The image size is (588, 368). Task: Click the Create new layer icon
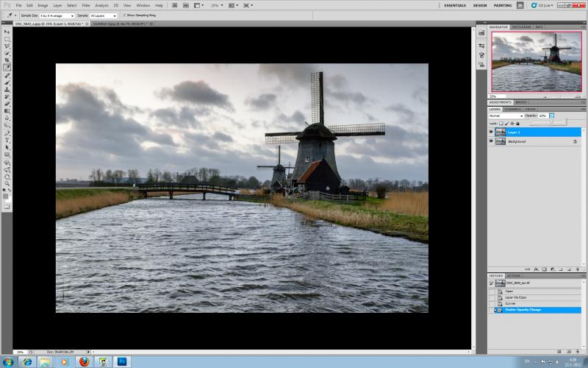(569, 269)
